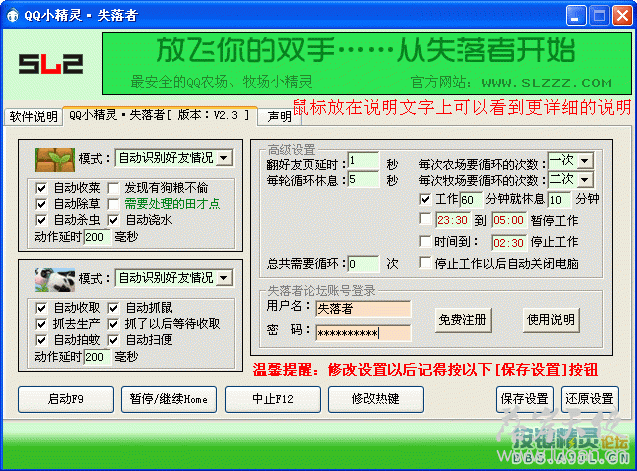This screenshot has width=637, height=471.
Task: Toggle 自动扫便 checkbox
Action: [x=113, y=340]
